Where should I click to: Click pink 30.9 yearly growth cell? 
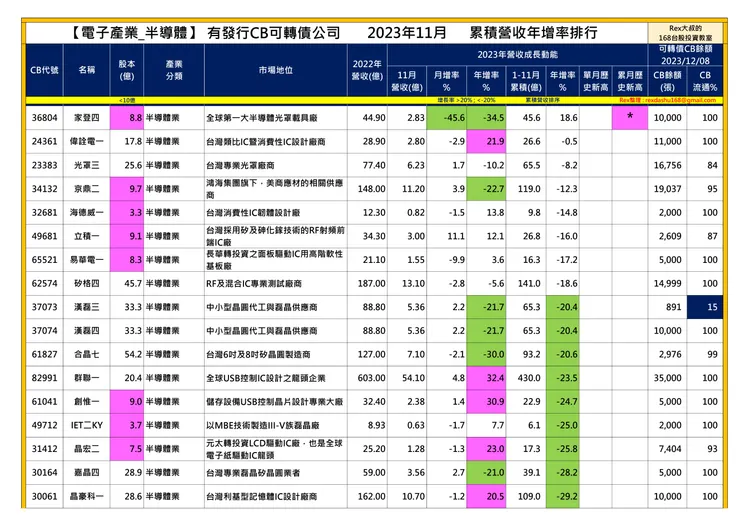(x=486, y=401)
